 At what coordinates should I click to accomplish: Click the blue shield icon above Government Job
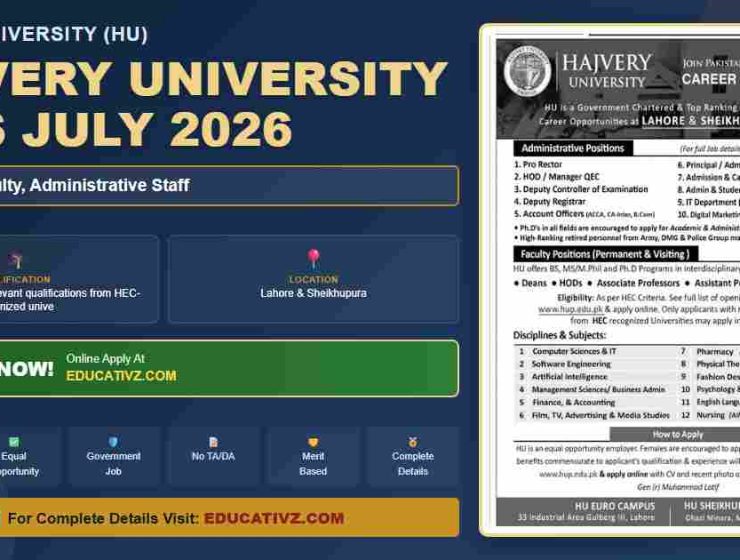point(113,442)
